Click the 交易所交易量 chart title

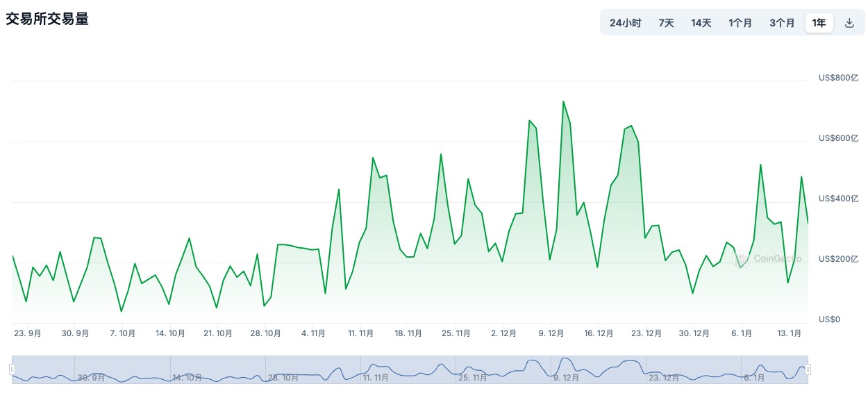tap(47, 19)
